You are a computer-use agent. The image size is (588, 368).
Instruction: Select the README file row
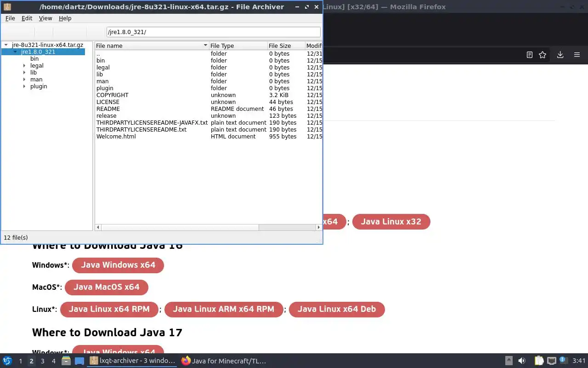pyautogui.click(x=209, y=109)
